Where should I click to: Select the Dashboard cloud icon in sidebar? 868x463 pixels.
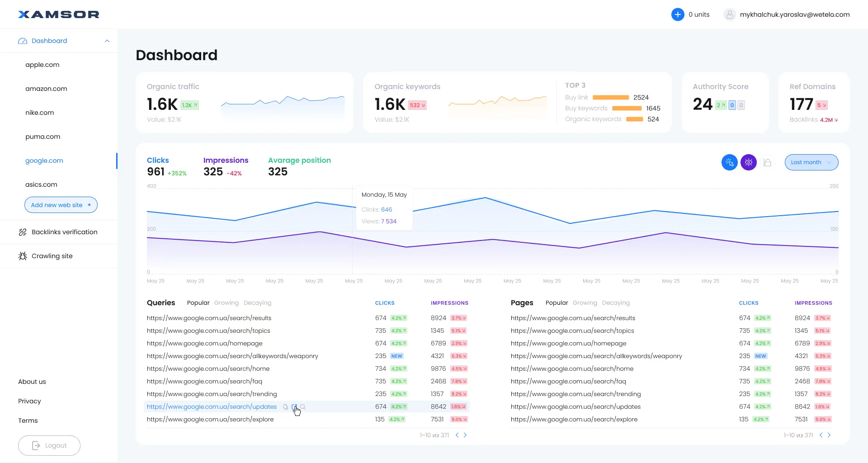coord(22,41)
